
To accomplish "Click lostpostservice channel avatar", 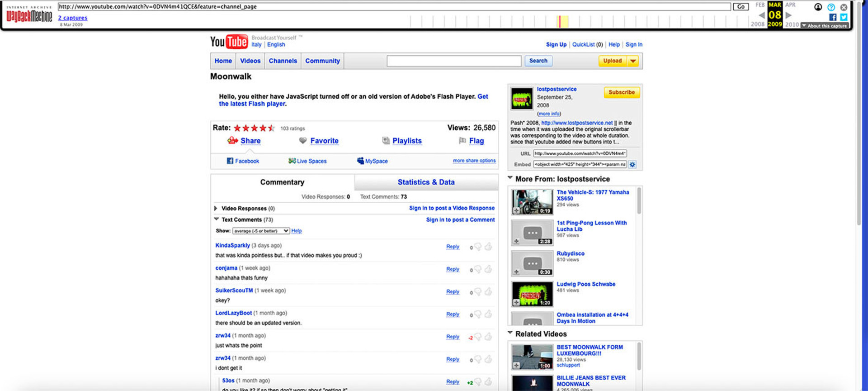I will (x=522, y=98).
